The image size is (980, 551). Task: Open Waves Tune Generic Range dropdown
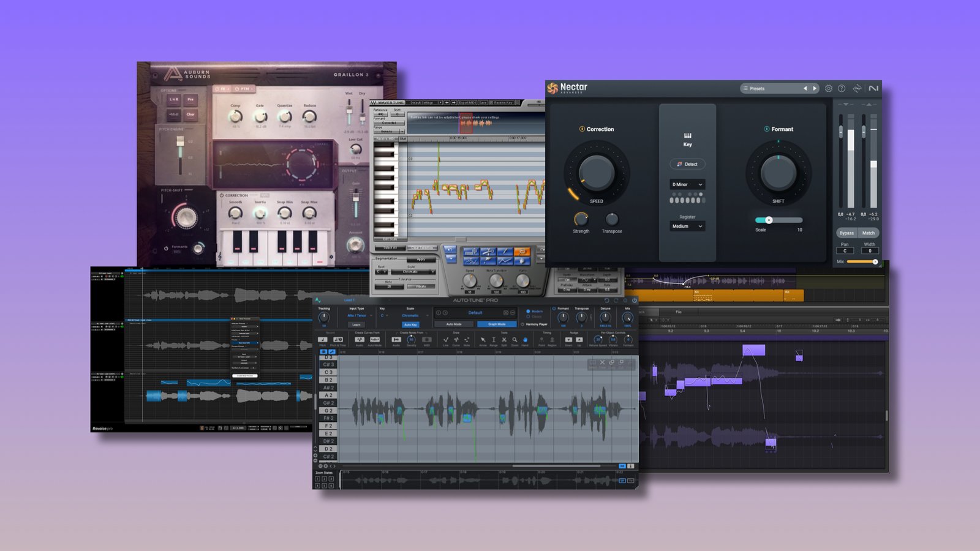click(x=389, y=132)
